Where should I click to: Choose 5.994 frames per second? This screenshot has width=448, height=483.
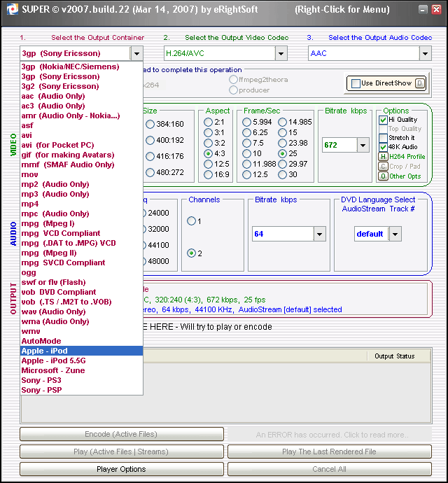click(246, 122)
